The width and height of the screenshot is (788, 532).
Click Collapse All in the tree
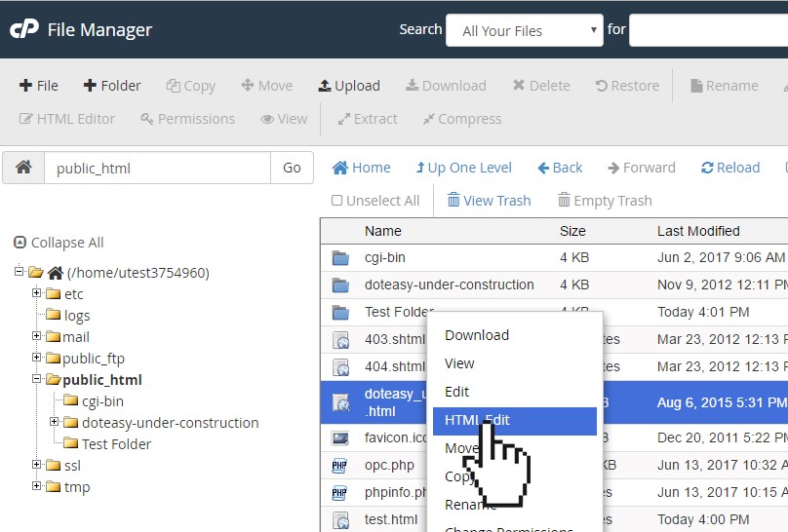[59, 243]
